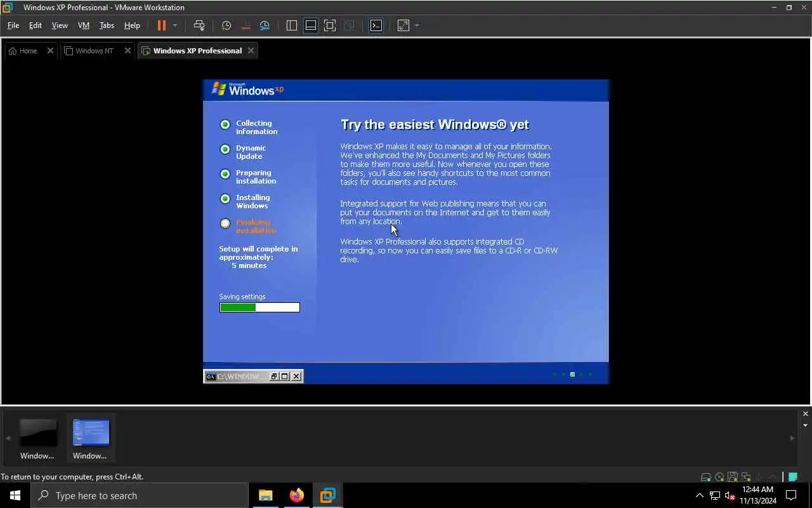Click the thumbnail bar left scroll arrow
Screen dimensions: 812x508
(x=8, y=438)
